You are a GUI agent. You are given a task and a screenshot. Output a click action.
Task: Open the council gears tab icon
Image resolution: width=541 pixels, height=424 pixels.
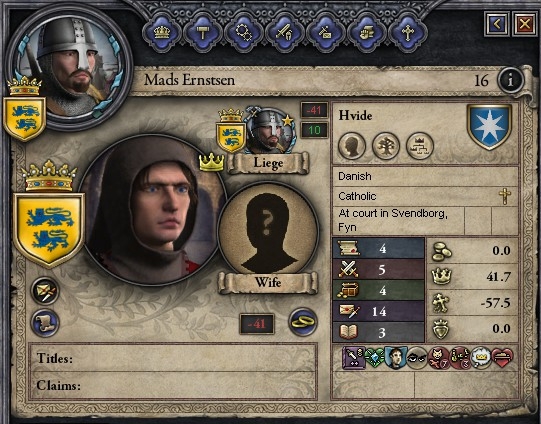244,33
